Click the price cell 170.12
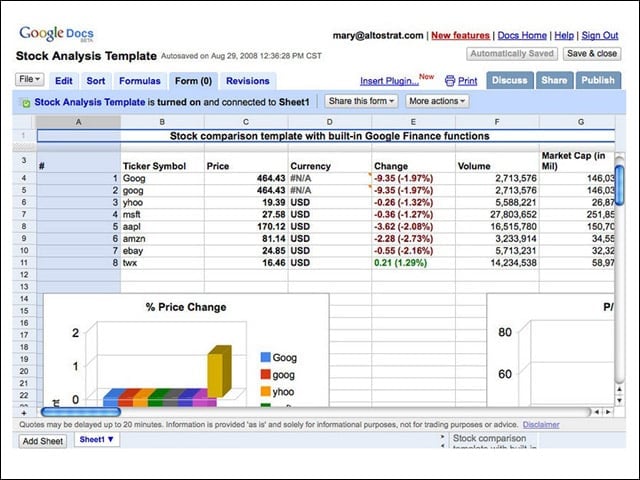640x480 pixels. (246, 227)
